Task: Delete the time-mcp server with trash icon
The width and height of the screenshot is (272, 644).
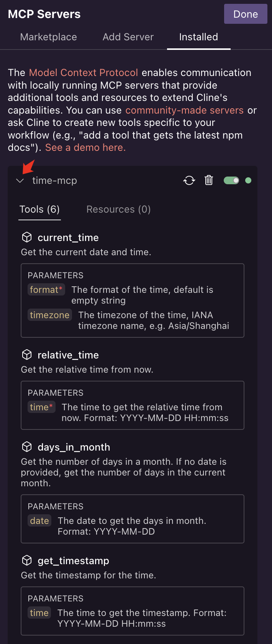Action: (x=209, y=180)
